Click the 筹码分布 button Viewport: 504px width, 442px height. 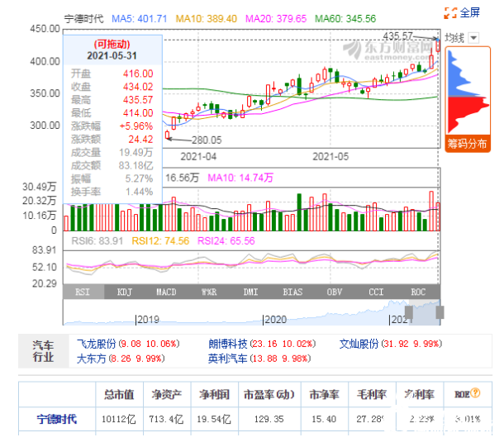click(x=468, y=143)
